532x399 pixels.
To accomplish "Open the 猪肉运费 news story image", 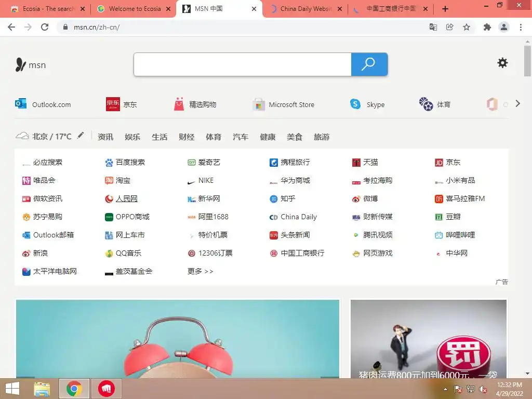I will tap(429, 339).
